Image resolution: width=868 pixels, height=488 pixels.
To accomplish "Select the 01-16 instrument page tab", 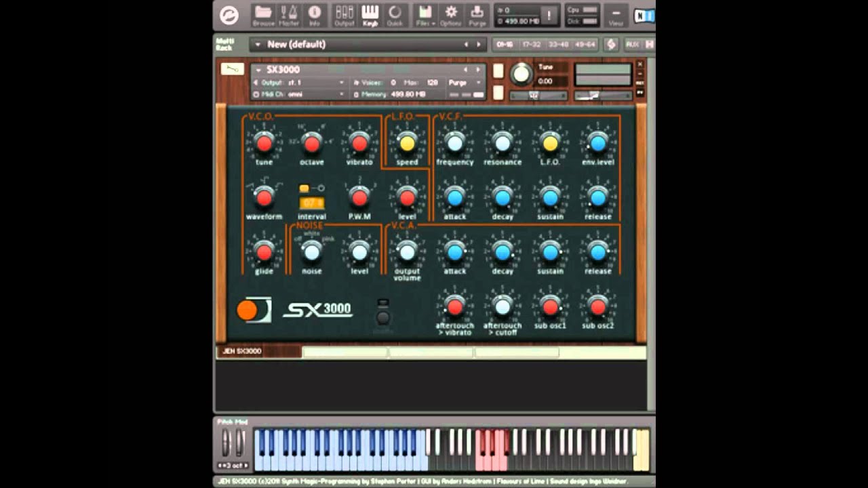I will point(505,45).
